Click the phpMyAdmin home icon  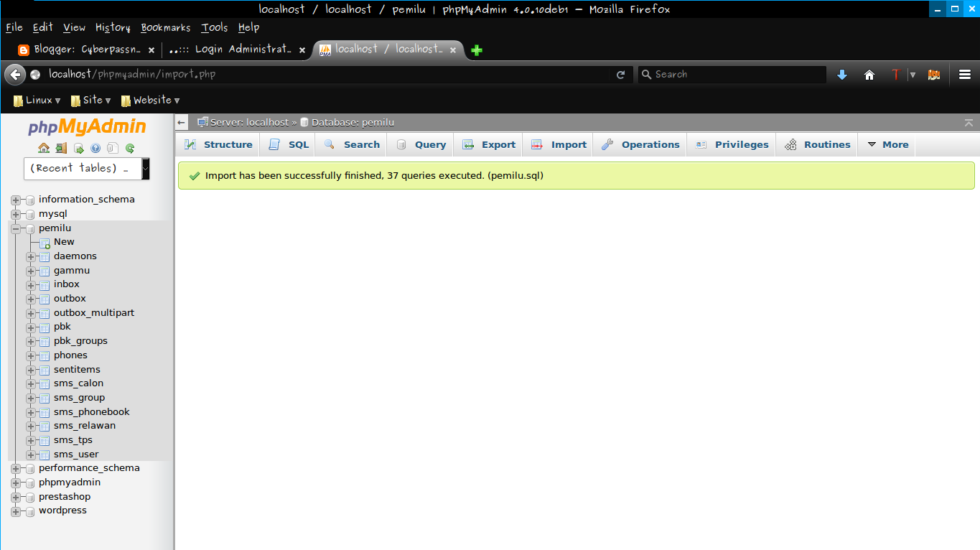point(43,148)
